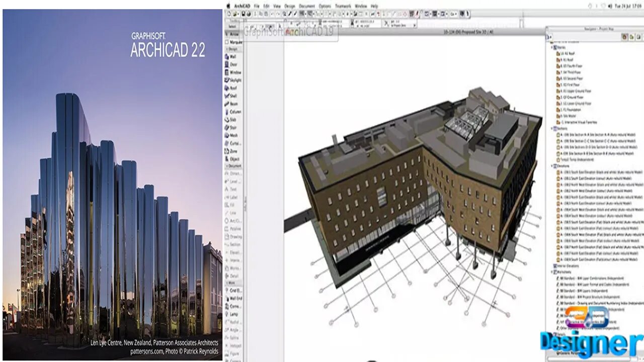Switch Navigator to Layout Book
Image resolution: width=644 pixels, height=362 pixels.
637,37
